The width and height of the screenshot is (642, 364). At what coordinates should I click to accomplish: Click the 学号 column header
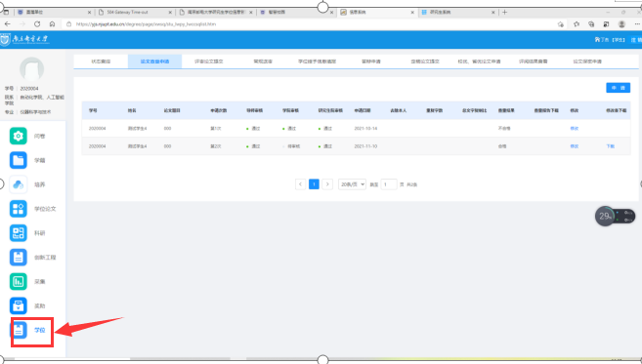tap(93, 110)
